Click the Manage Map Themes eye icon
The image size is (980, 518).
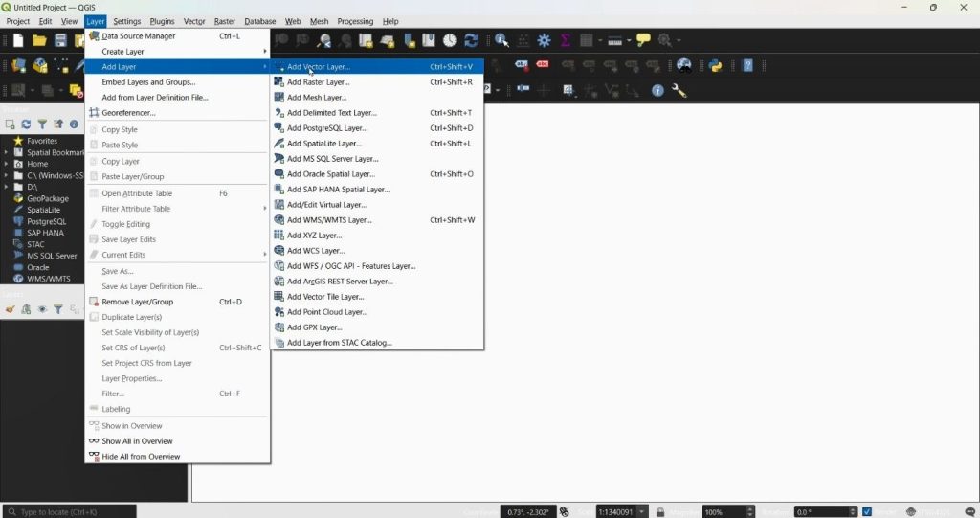(x=42, y=309)
